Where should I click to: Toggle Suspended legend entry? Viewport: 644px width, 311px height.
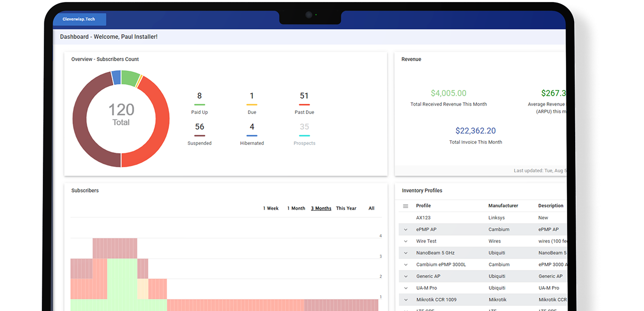click(x=200, y=135)
